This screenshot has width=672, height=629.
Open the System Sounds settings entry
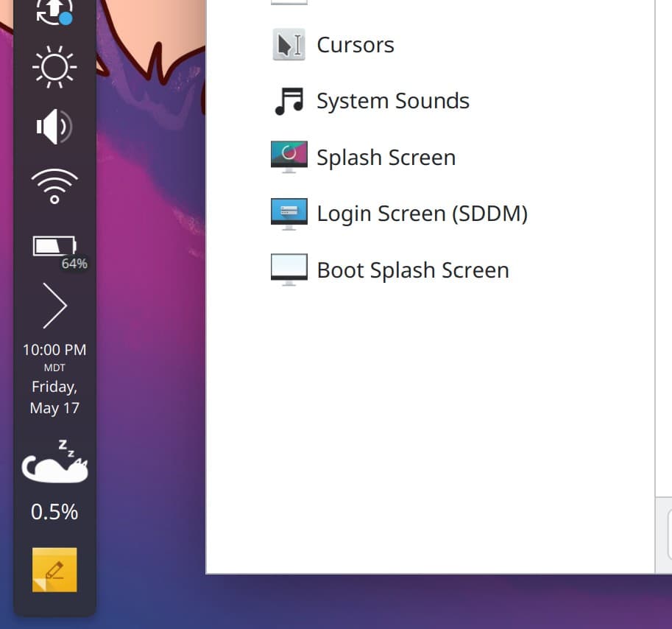pyautogui.click(x=393, y=101)
